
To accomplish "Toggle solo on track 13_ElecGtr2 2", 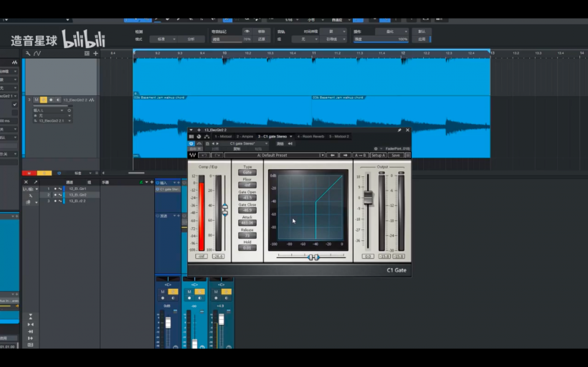I will (44, 100).
